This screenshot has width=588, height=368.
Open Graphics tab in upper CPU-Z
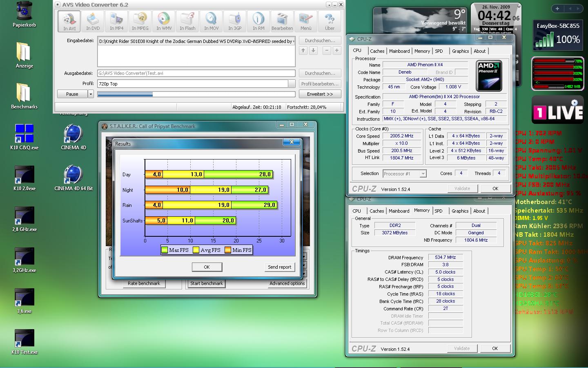click(x=460, y=51)
